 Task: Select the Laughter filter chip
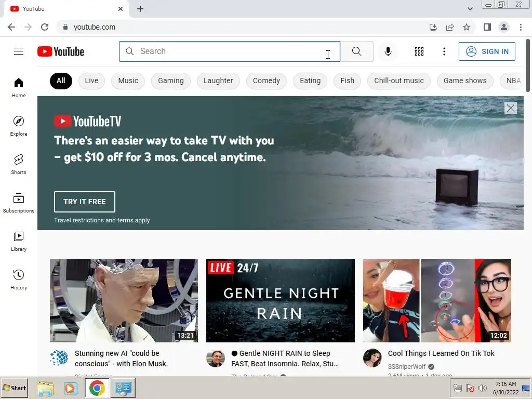click(218, 81)
